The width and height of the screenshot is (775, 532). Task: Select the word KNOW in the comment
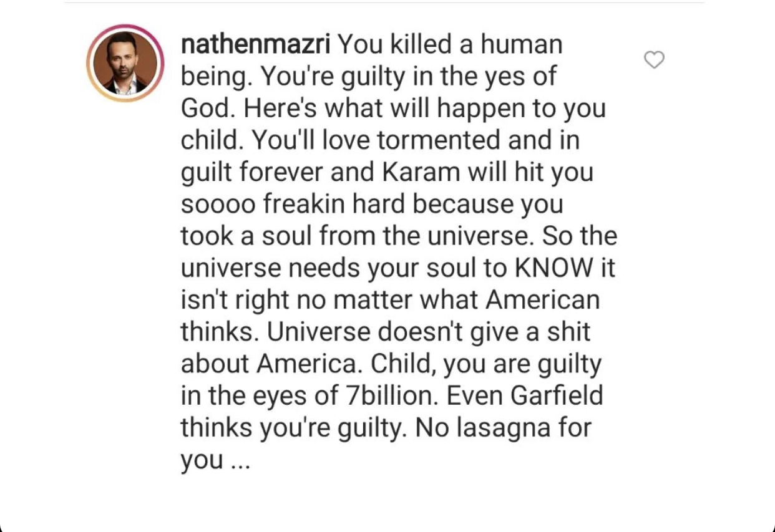point(553,268)
